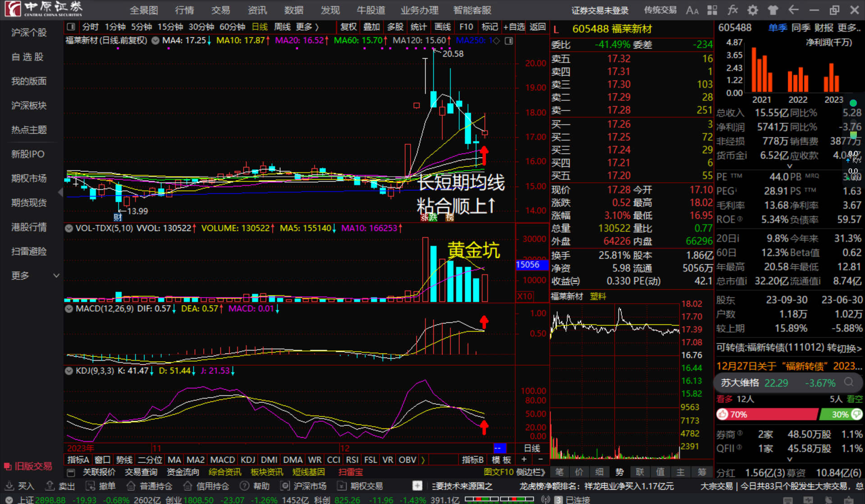Screen dimensions: 865x504
Task: Click the 旧版交易 icon link
Action: pos(28,466)
